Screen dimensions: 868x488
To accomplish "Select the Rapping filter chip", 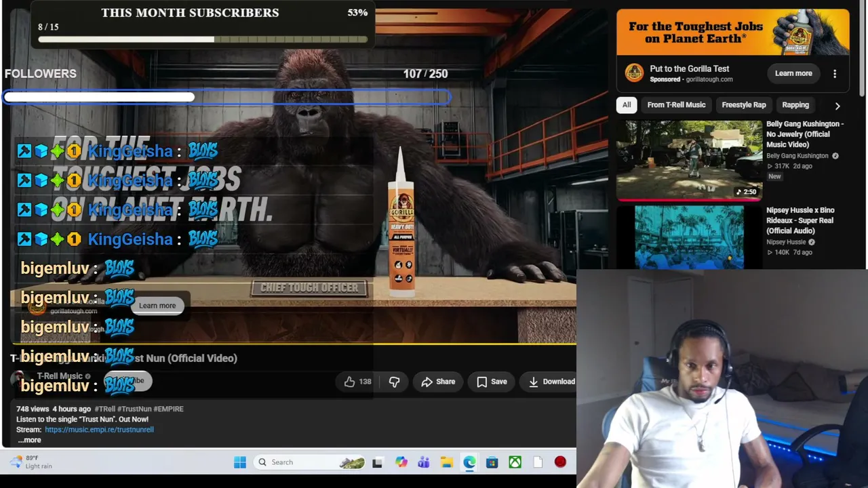I will coord(795,105).
